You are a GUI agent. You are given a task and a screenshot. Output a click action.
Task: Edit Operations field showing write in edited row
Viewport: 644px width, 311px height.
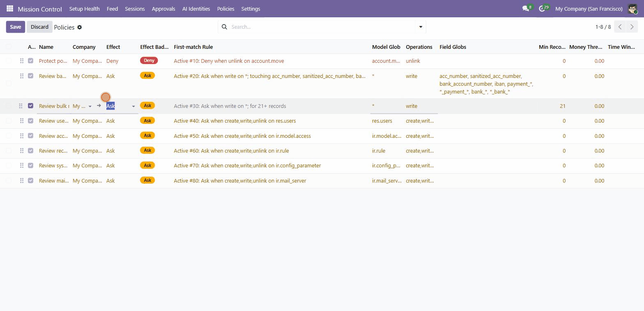(x=421, y=106)
